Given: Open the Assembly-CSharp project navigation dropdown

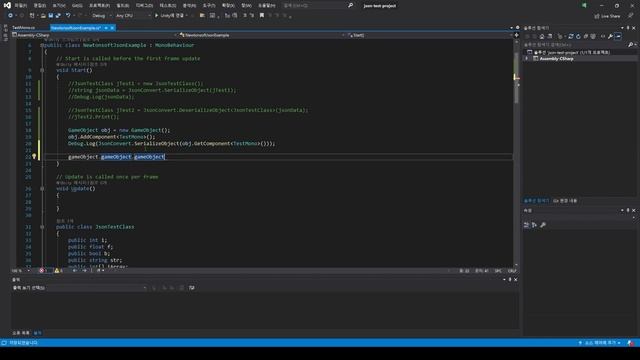Looking at the screenshot, I should point(95,35).
